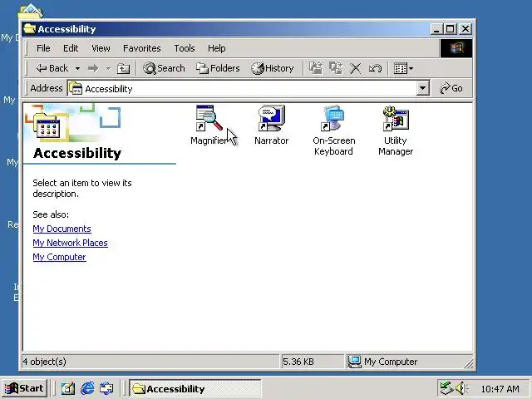Click the Undo toolbar icon
532x399 pixels.
375,68
